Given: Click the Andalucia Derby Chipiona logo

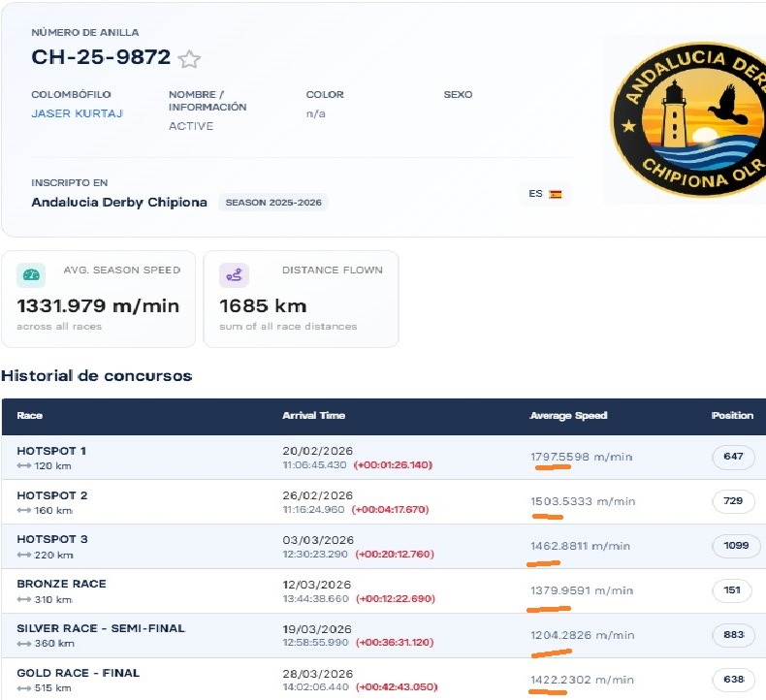Looking at the screenshot, I should pos(687,119).
